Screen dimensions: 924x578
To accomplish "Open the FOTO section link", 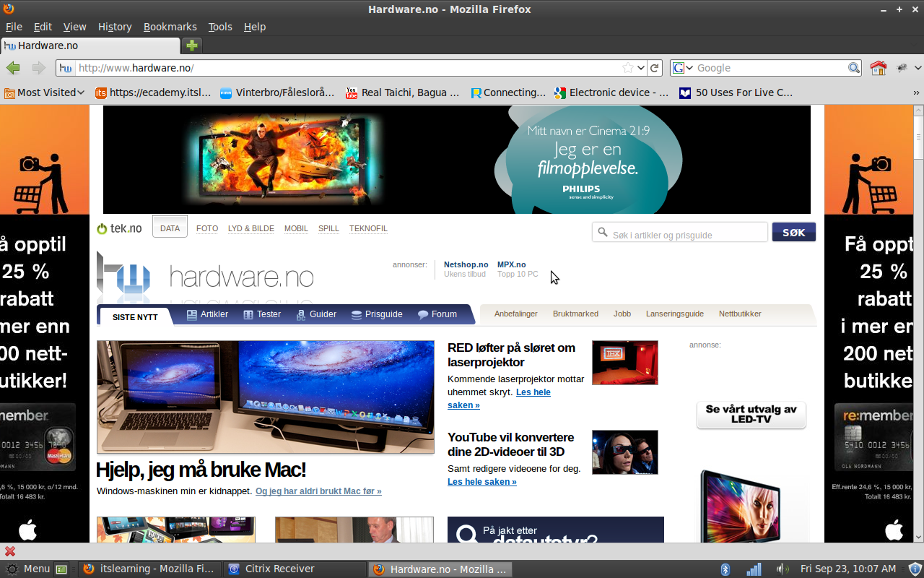I will tap(207, 228).
